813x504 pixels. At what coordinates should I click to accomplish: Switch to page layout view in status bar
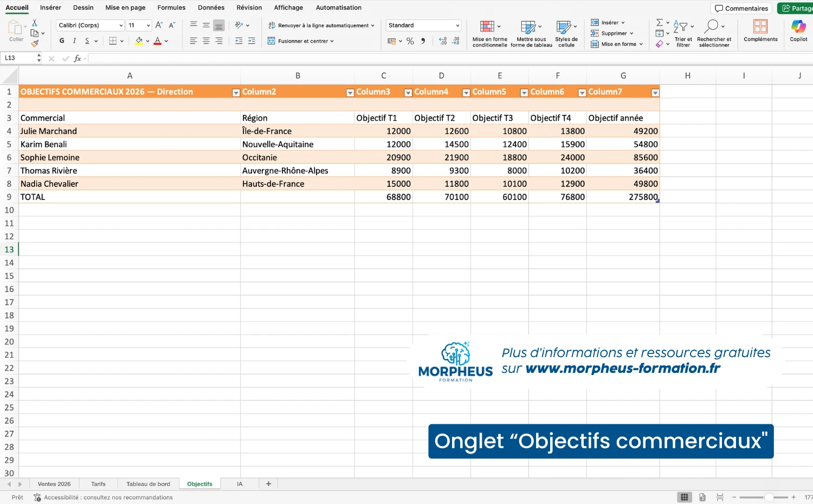click(702, 497)
